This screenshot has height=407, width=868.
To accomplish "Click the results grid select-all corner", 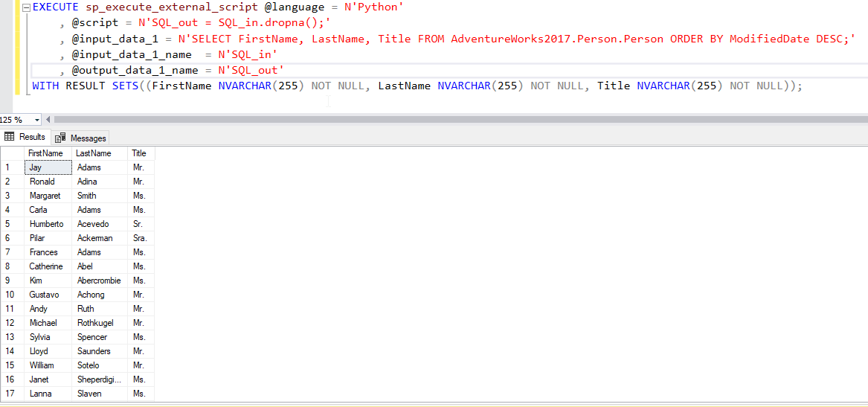I will point(12,153).
